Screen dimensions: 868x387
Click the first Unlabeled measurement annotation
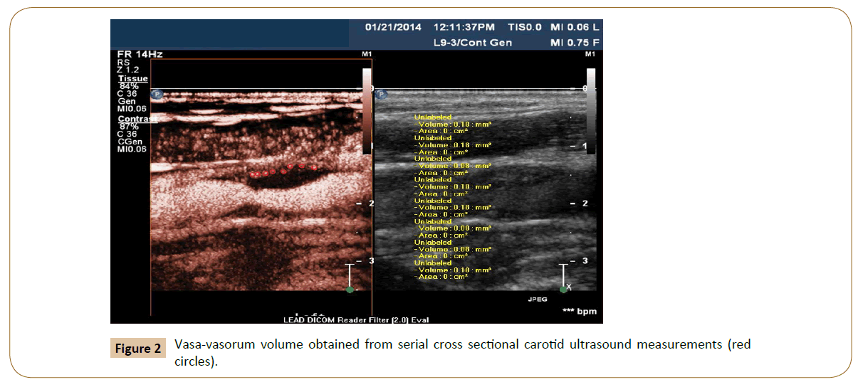click(432, 117)
